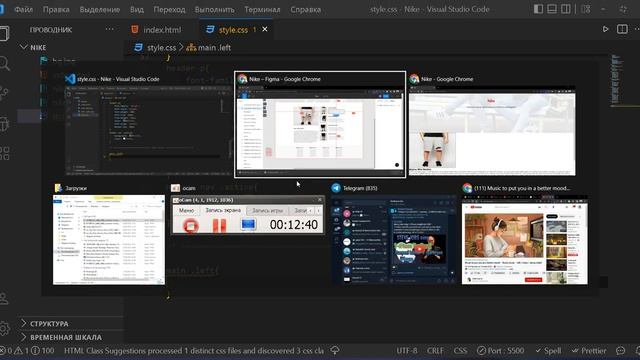Open the Accounts icon in activity bar
This screenshot has height=360, width=640.
(x=4, y=298)
